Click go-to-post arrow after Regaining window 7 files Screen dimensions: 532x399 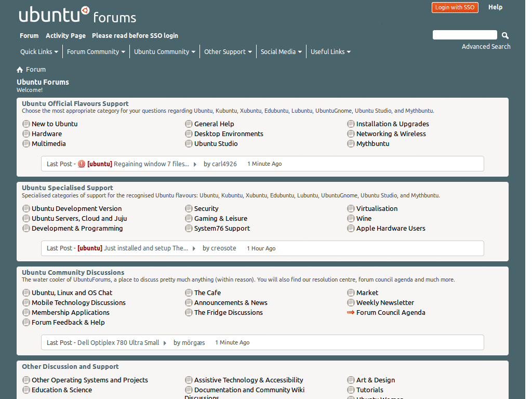click(x=195, y=164)
